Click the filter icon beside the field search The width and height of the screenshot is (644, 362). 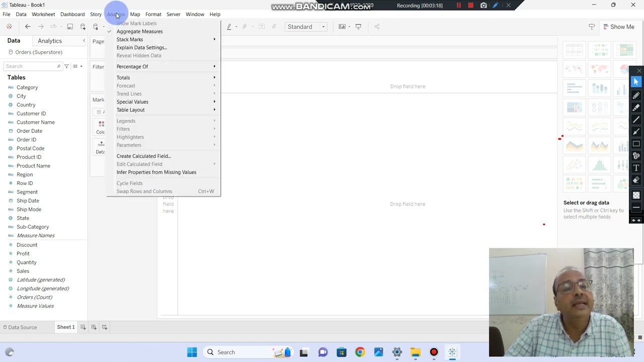click(x=66, y=66)
